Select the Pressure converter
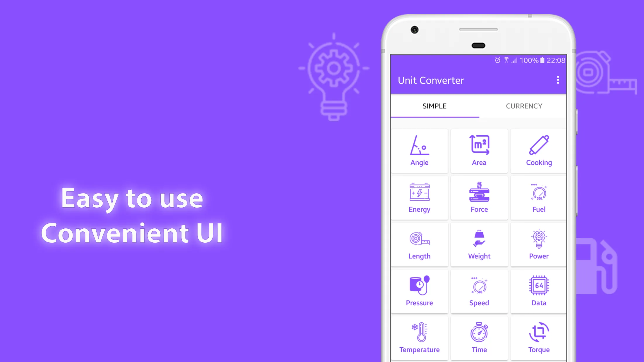The height and width of the screenshot is (362, 644). [x=419, y=290]
